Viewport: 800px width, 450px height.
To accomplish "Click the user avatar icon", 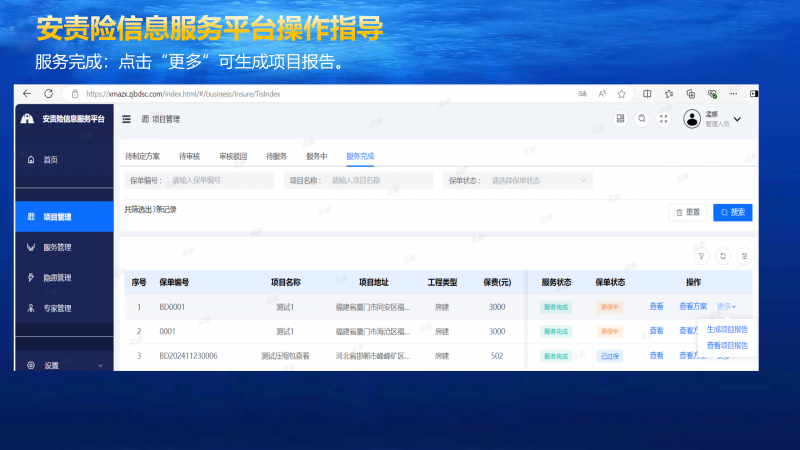I will [x=692, y=119].
